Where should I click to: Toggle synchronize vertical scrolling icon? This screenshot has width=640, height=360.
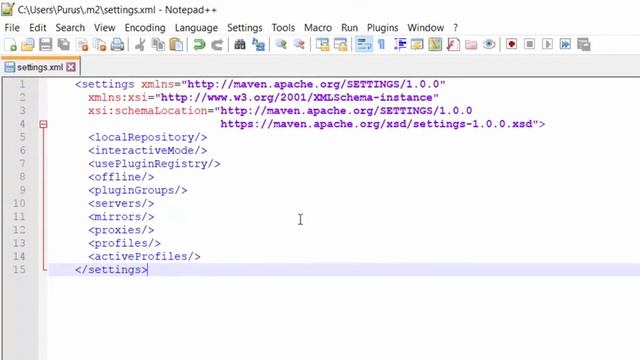tap(322, 44)
